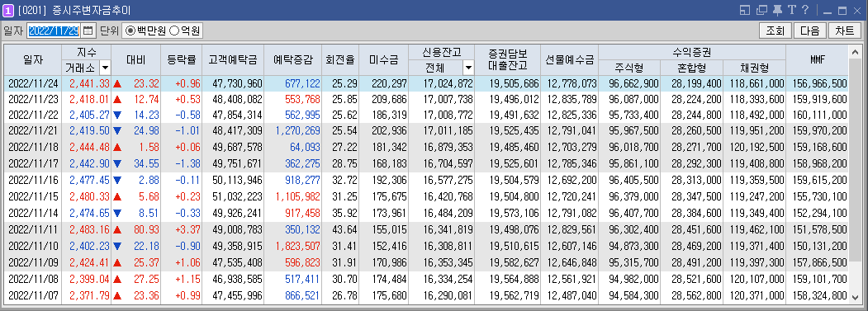Click customer deposit 51,032,223

(x=237, y=196)
